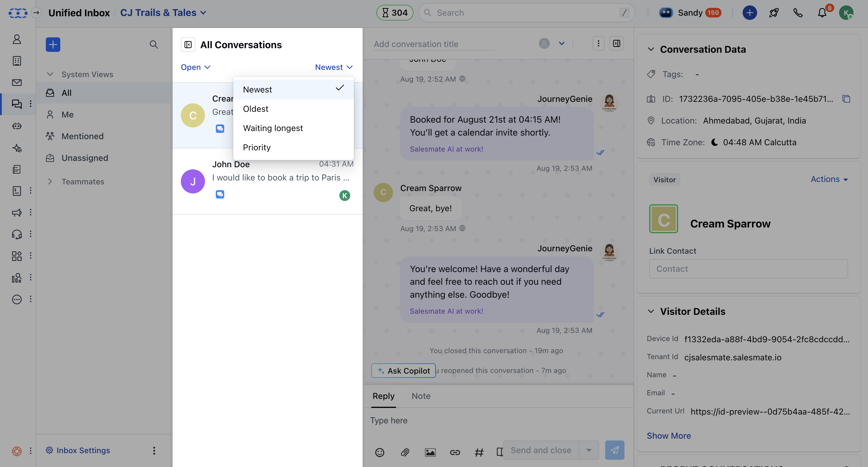Click the Link Contact input field
Screen dimensions: 868x467
pos(748,268)
